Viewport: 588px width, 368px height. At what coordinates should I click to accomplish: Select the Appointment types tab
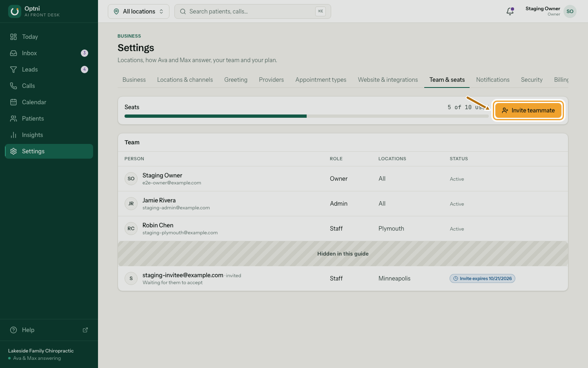(x=321, y=80)
